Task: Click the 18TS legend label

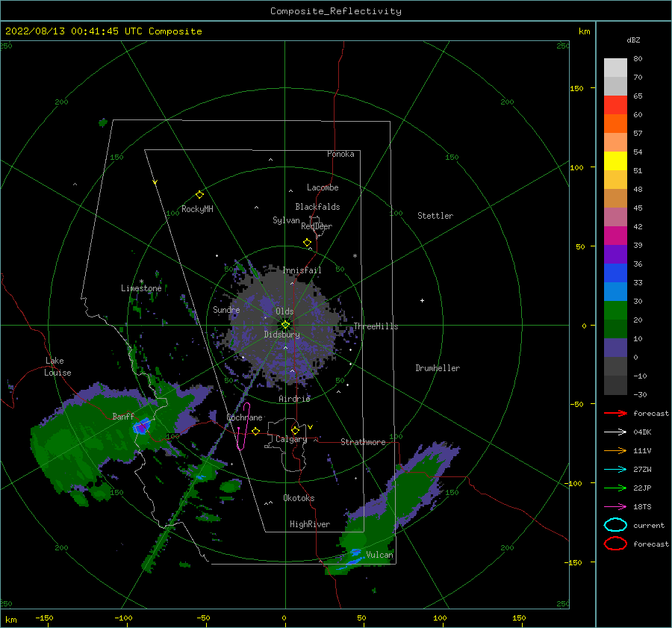Action: click(x=642, y=506)
